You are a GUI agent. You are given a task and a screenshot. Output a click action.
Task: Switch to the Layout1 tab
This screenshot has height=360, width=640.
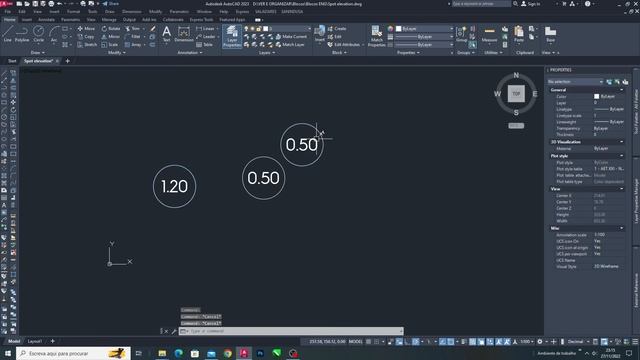point(35,341)
